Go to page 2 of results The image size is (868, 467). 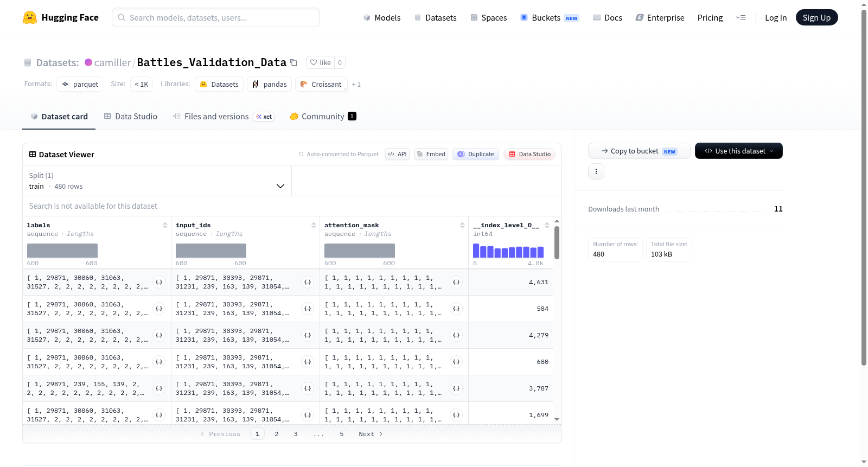[x=277, y=434]
